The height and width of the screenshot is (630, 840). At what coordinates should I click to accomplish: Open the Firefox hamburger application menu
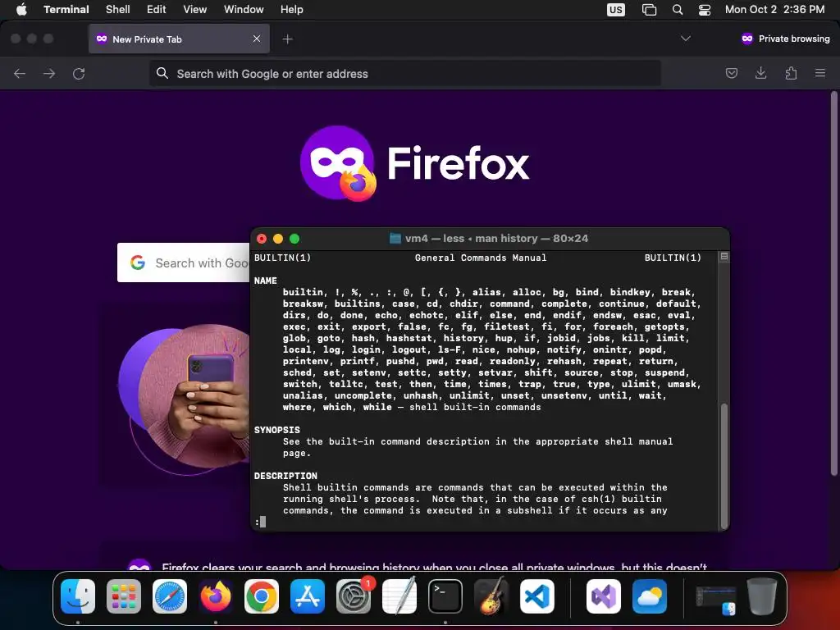pos(820,73)
